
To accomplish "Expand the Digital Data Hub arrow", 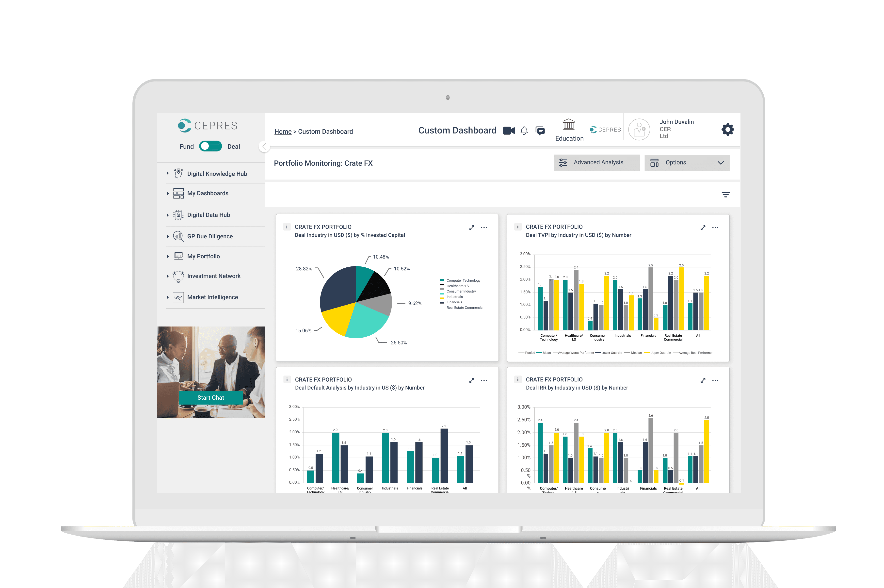I will (x=168, y=215).
